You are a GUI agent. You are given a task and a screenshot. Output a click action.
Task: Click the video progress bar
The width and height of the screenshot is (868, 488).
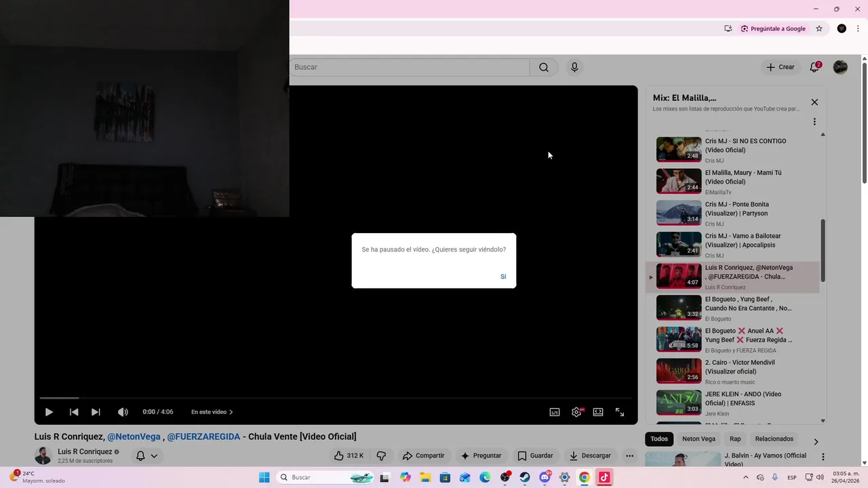point(336,398)
